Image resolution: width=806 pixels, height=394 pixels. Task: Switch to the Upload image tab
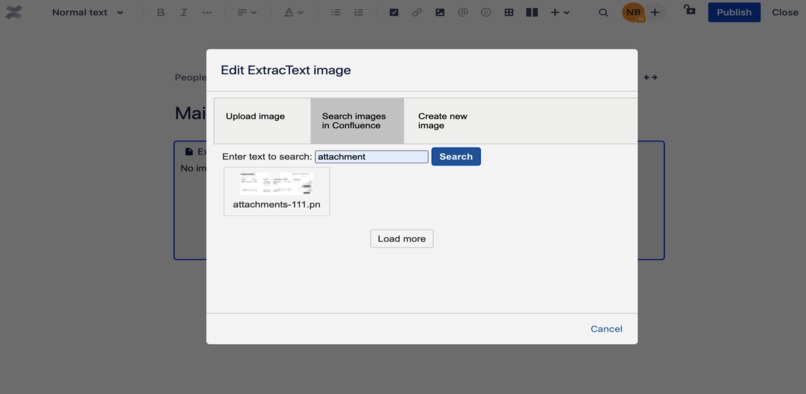point(262,121)
